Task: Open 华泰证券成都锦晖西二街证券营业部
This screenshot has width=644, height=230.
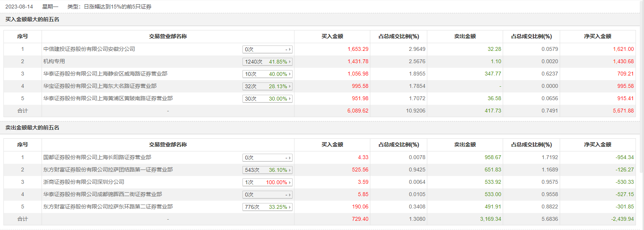Action: tap(103, 194)
